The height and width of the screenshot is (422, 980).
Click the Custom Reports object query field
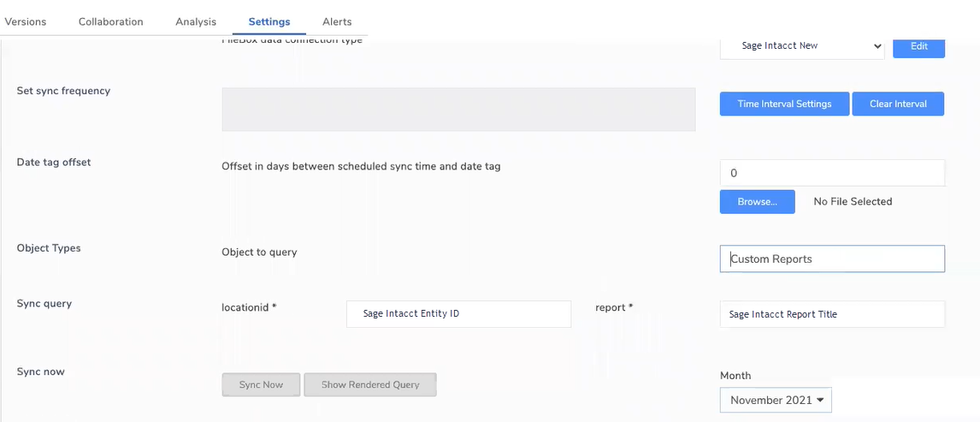(x=832, y=259)
